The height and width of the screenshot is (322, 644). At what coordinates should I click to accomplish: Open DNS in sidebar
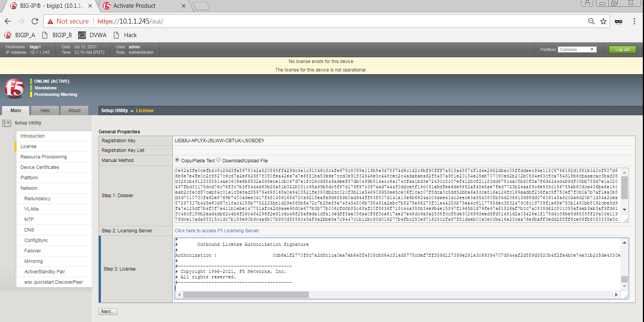point(53,230)
